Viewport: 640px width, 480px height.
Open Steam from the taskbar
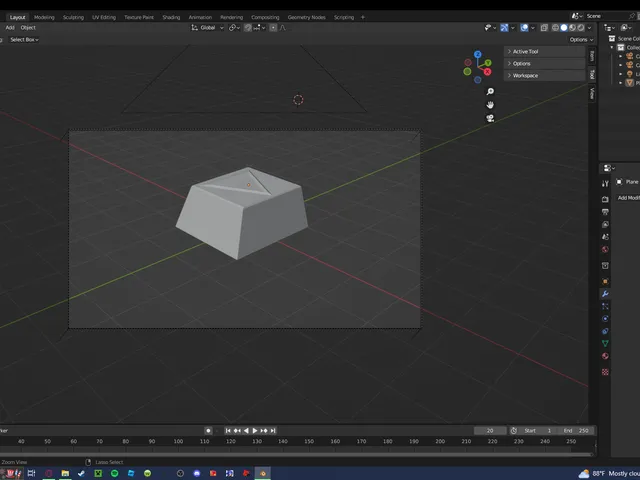pos(81,473)
